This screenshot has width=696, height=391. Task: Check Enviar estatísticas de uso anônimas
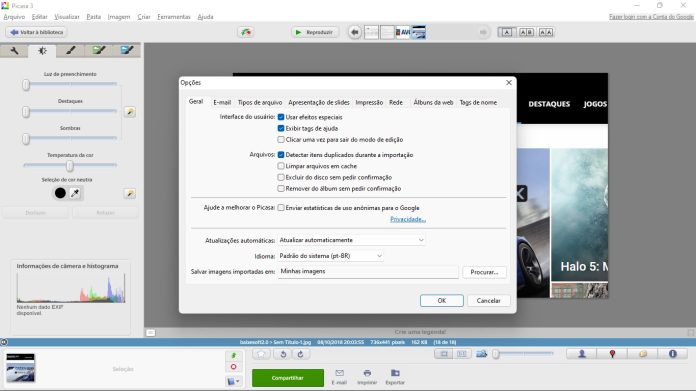pyautogui.click(x=281, y=208)
